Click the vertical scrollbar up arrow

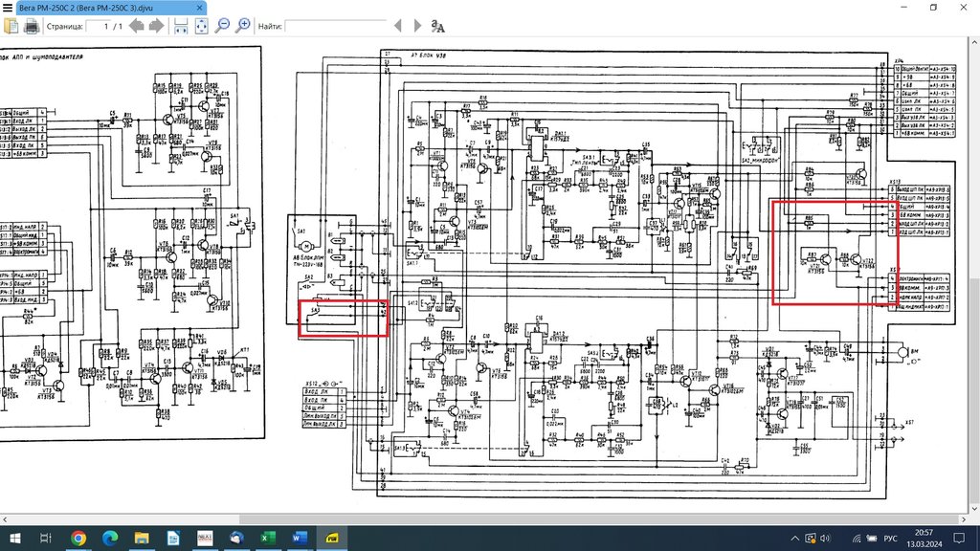click(x=974, y=41)
